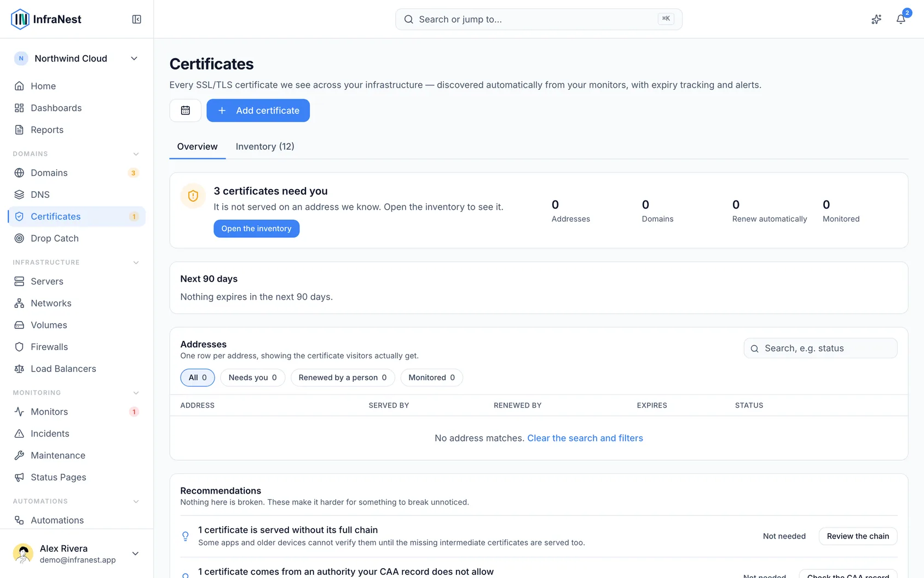
Task: Switch to the Inventory (12) tab
Action: 265,147
